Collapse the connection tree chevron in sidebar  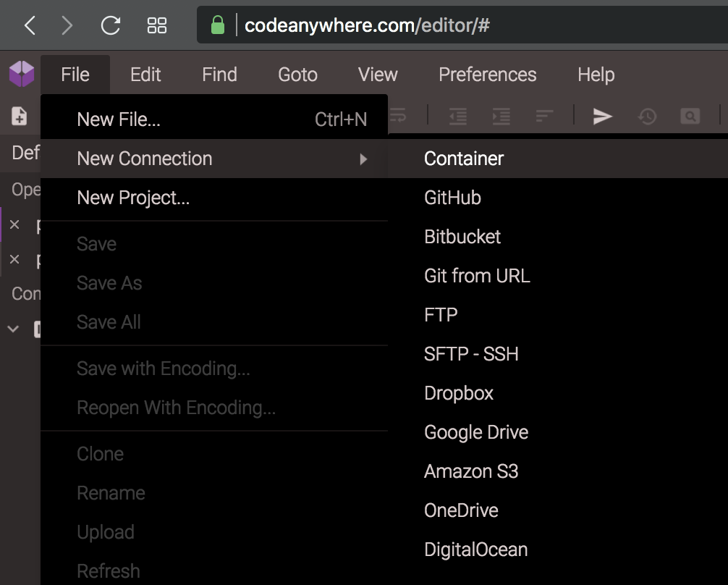click(x=14, y=329)
